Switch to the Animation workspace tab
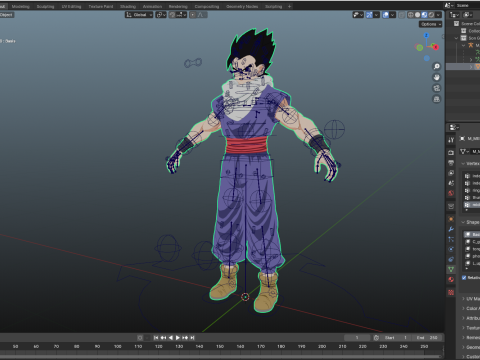 click(x=152, y=6)
